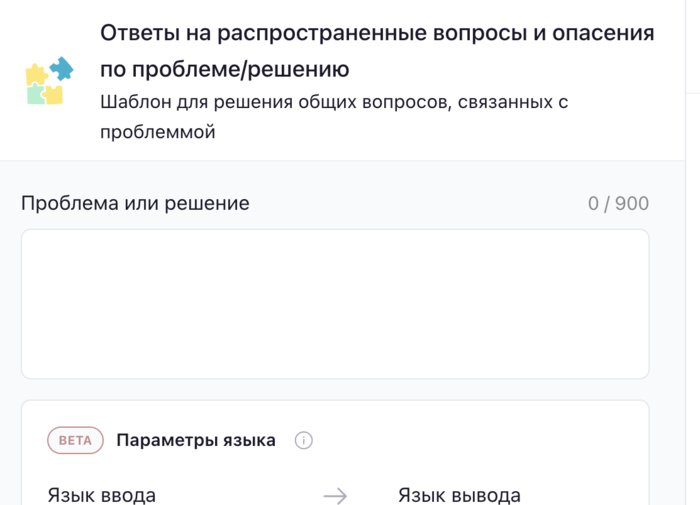Focus the Проблема или решение text area
700x505 pixels.
(x=335, y=304)
